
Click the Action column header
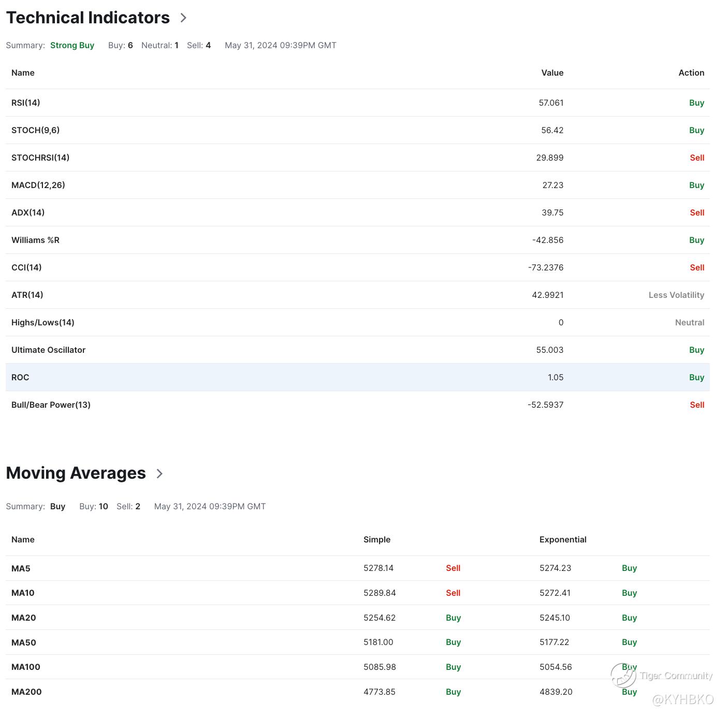pyautogui.click(x=691, y=73)
